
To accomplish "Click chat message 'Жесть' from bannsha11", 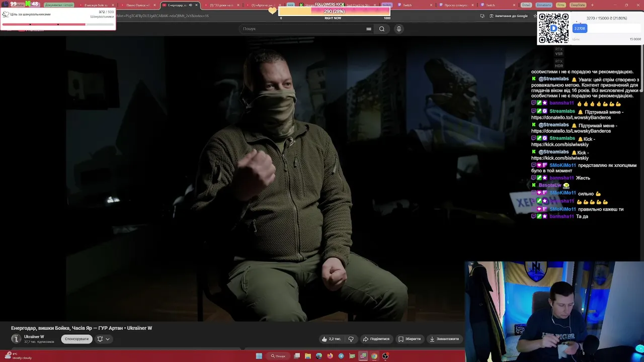I will 583,178.
